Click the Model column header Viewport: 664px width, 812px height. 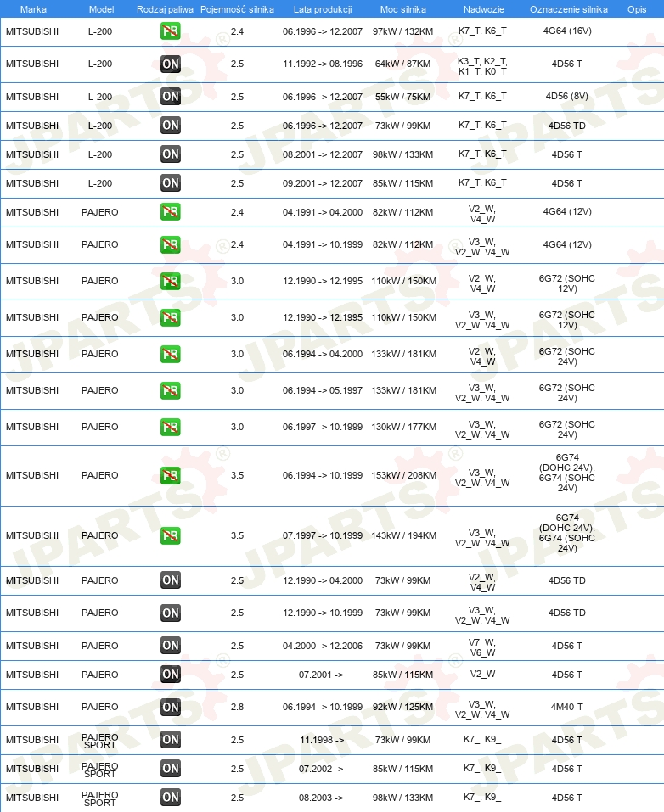(x=101, y=9)
